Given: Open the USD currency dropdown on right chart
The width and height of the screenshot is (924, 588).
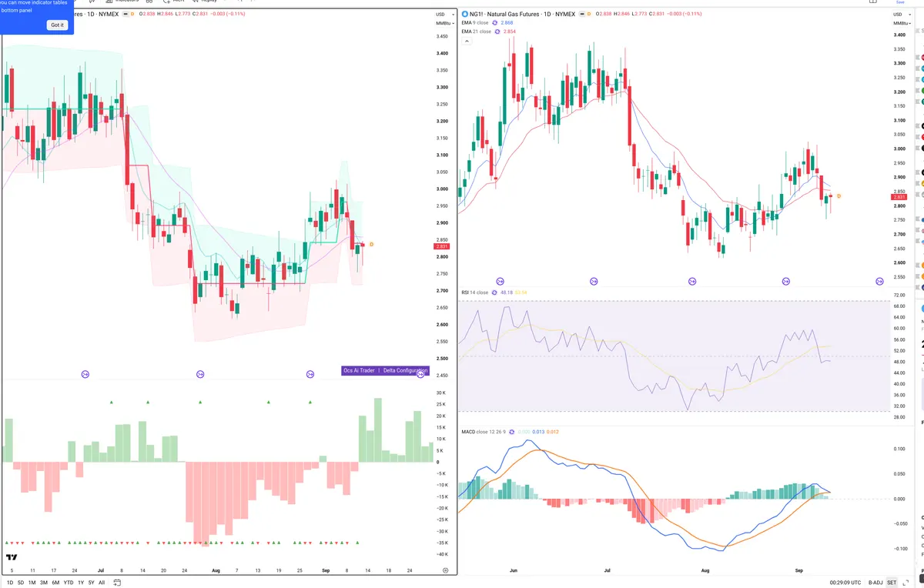Looking at the screenshot, I should 898,15.
